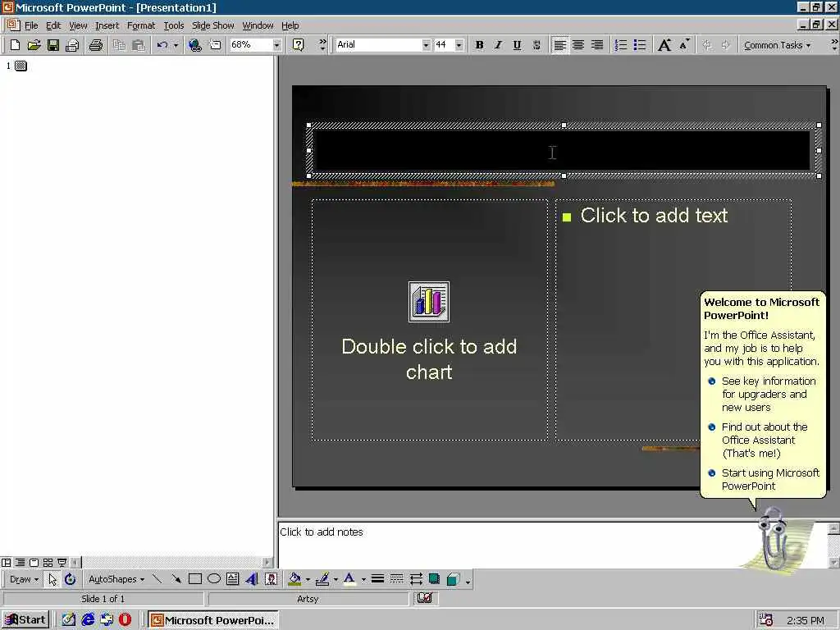Click the Windows Start button
The image size is (840, 630).
(25, 620)
